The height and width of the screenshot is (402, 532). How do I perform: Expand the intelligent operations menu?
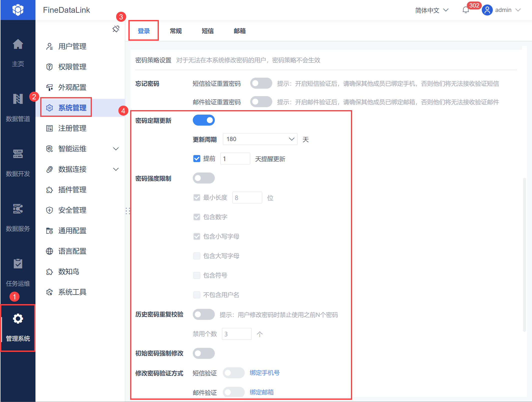116,149
